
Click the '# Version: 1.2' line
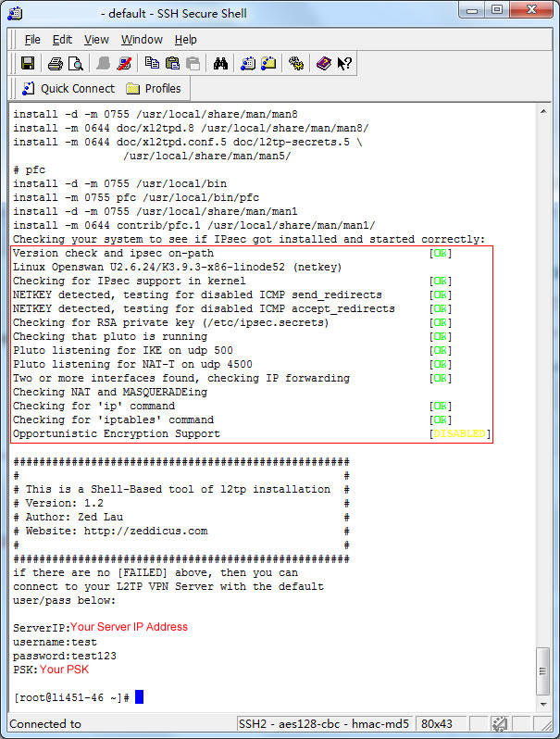[x=58, y=503]
